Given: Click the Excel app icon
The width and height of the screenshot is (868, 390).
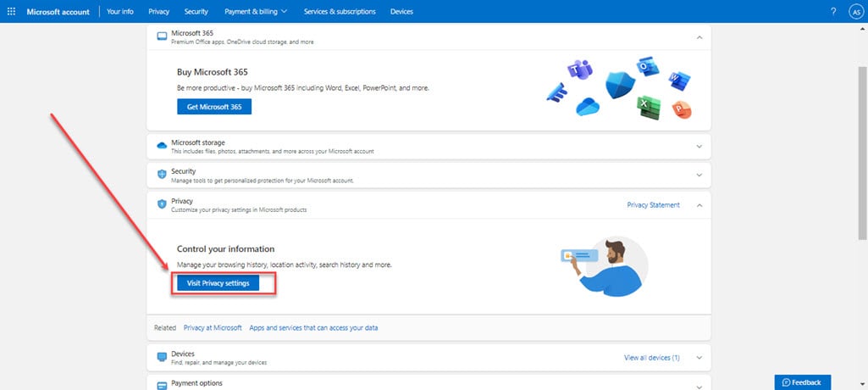Looking at the screenshot, I should [648, 108].
